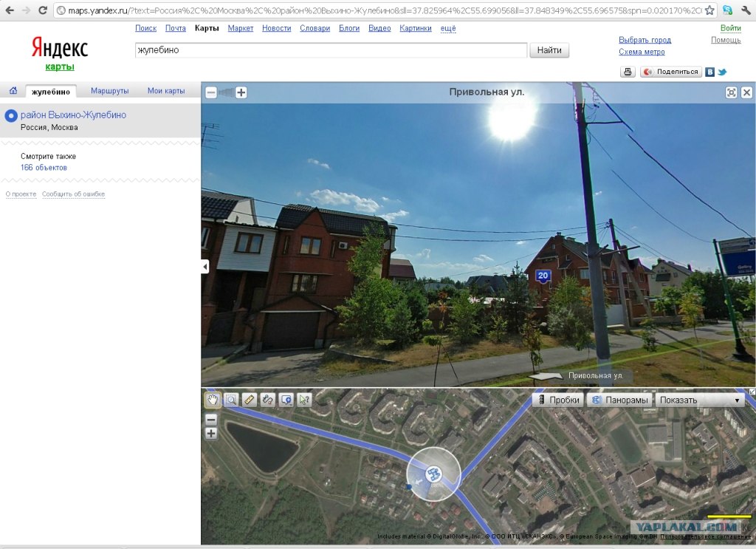Click the Skype extension icon
The image size is (756, 549).
click(727, 10)
